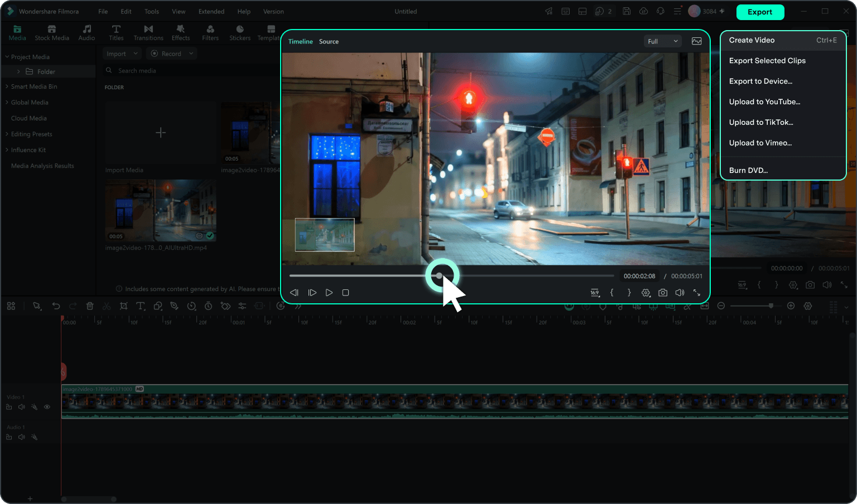Open the timeline text tool

(x=141, y=306)
